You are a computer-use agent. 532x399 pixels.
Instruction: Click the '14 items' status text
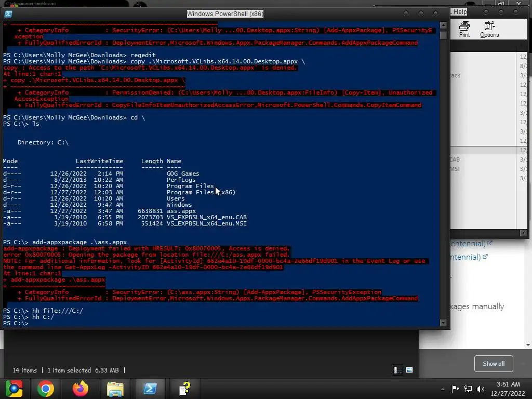[25, 370]
